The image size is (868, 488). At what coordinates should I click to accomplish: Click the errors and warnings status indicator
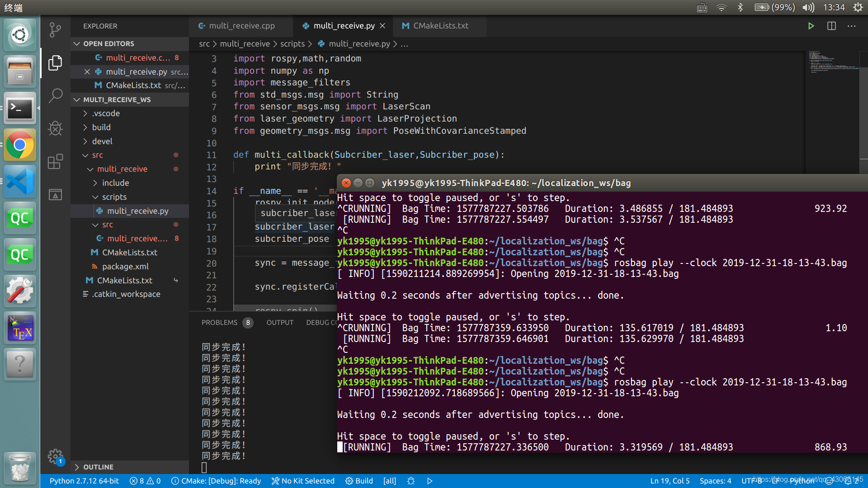(145, 481)
